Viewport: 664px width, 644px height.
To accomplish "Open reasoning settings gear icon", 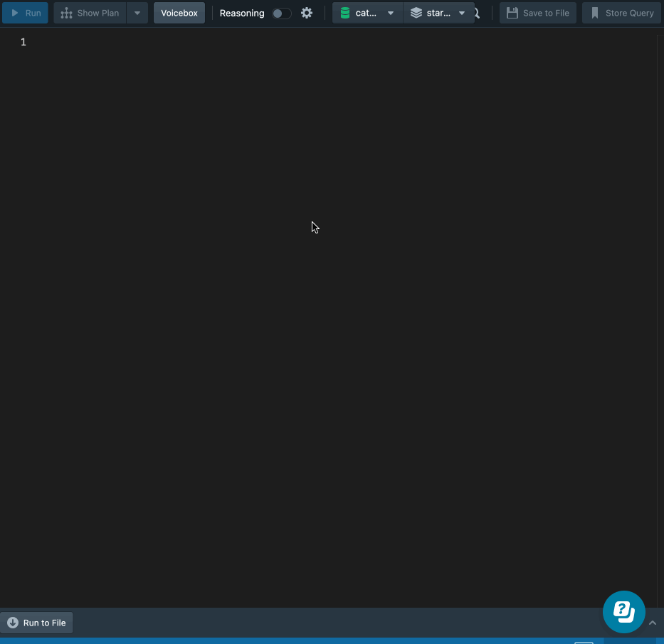I will 307,13.
